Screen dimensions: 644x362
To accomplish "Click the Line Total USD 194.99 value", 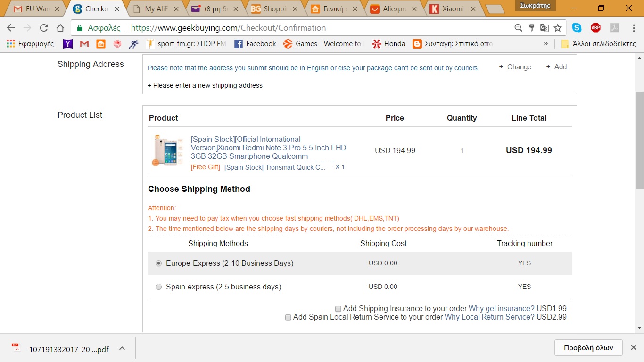I will tap(529, 150).
